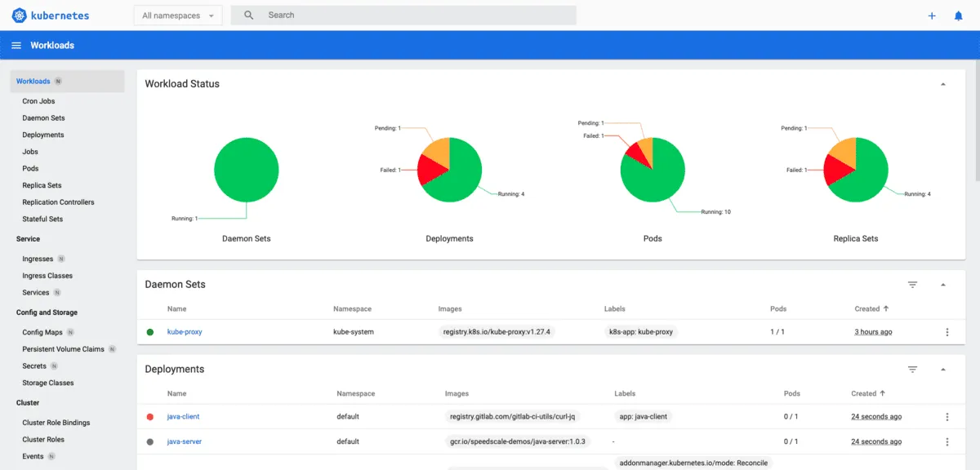Click the Pods pie chart
The image size is (980, 470).
[x=653, y=169]
